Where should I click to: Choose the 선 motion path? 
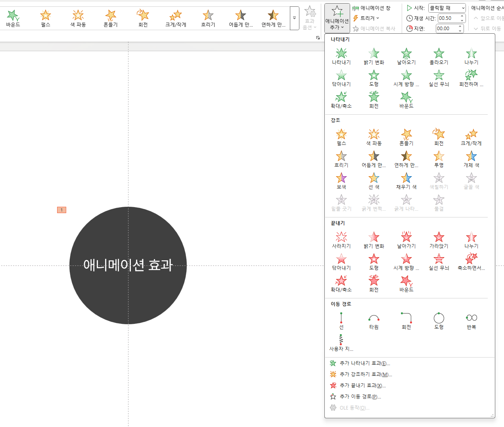pyautogui.click(x=341, y=321)
